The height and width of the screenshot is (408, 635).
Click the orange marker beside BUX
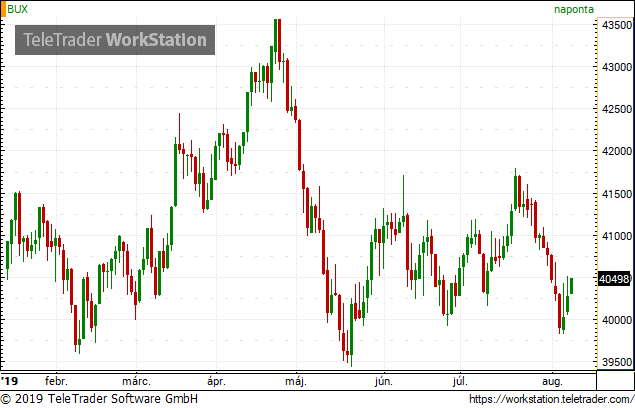(3, 9)
